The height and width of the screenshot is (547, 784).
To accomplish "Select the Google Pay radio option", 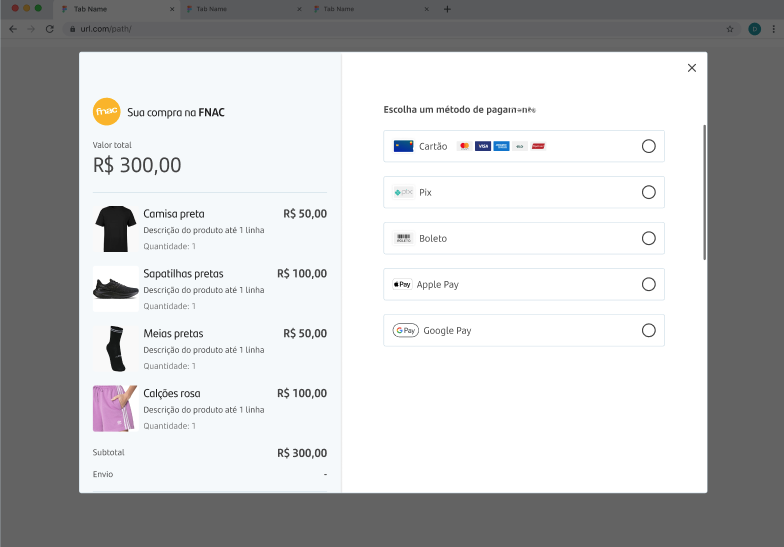I will pyautogui.click(x=648, y=330).
